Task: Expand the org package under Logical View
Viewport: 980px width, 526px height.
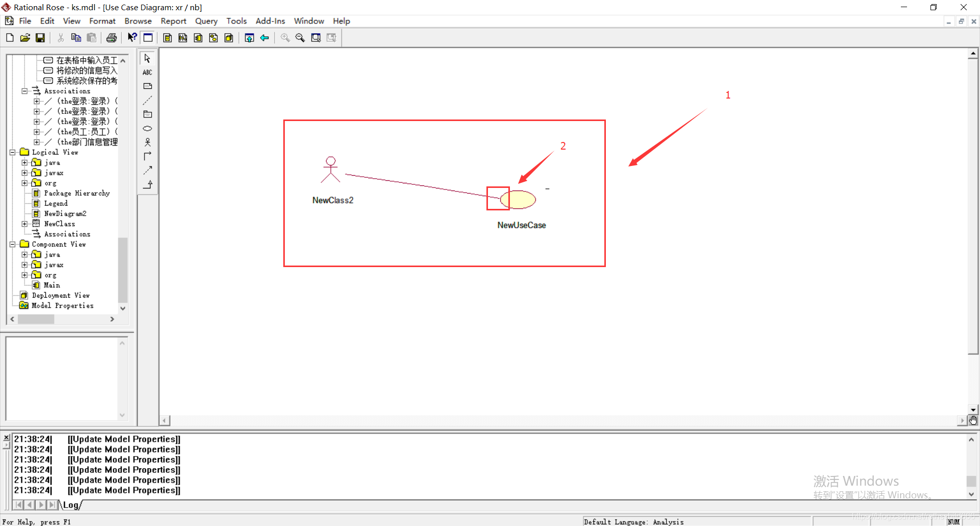Action: tap(24, 183)
